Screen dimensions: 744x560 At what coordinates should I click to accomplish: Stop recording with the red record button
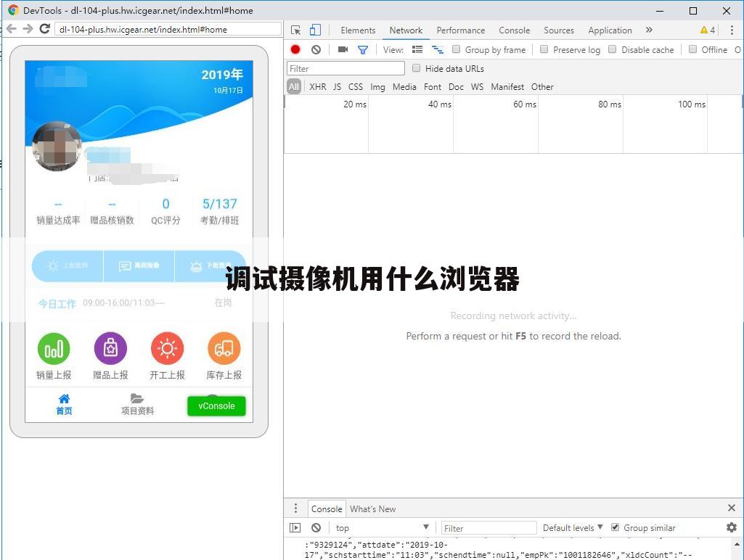pos(295,49)
